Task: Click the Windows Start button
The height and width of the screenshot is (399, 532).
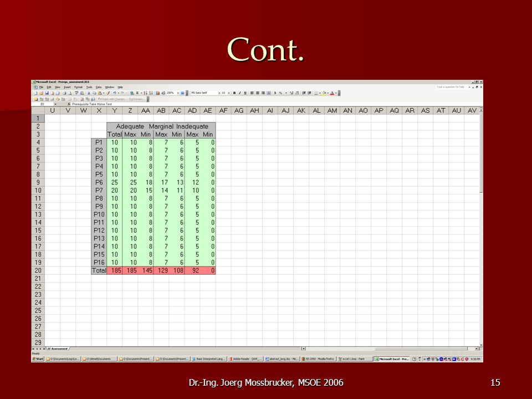Action: point(38,359)
